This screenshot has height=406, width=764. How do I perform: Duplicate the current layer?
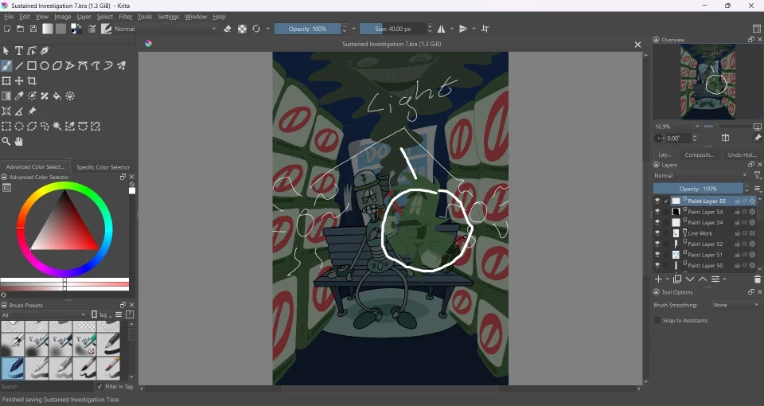(677, 279)
